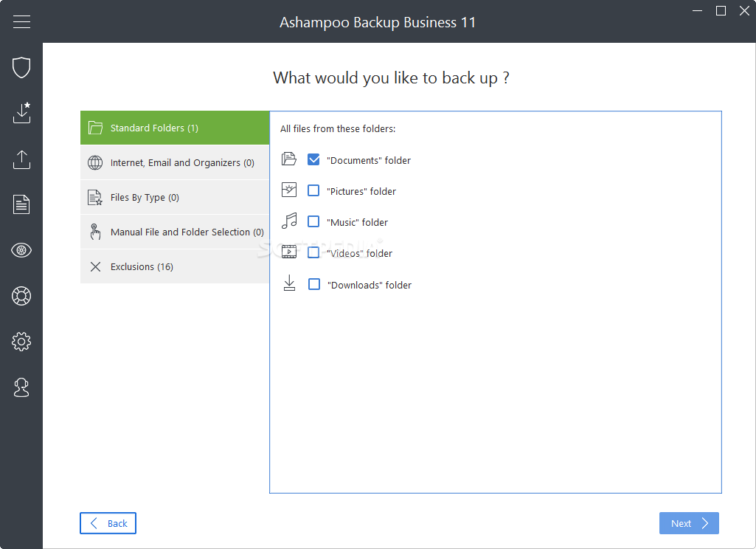Check the "Pictures" folder checkbox
756x549 pixels.
pyautogui.click(x=313, y=190)
